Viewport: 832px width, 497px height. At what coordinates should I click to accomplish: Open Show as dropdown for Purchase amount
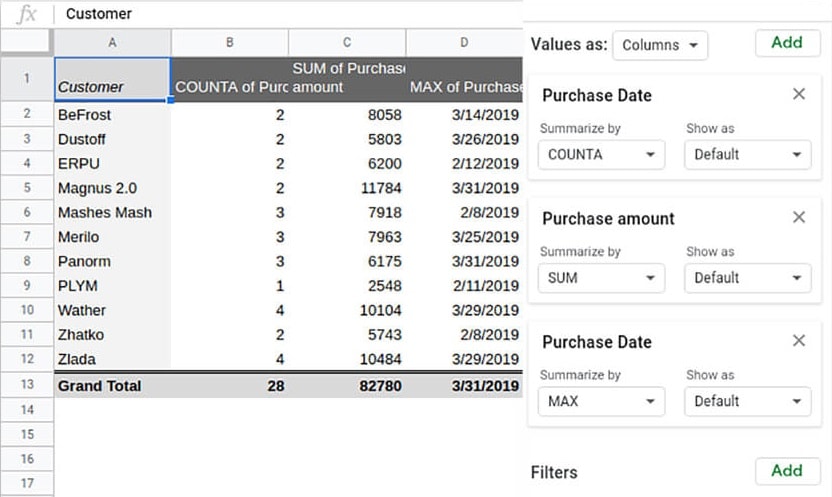tap(748, 278)
